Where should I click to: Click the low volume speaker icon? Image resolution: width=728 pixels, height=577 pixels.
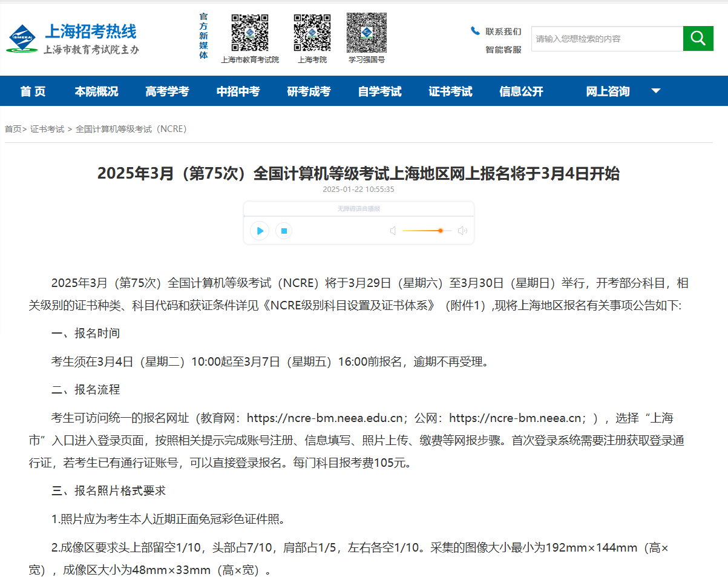coord(393,231)
